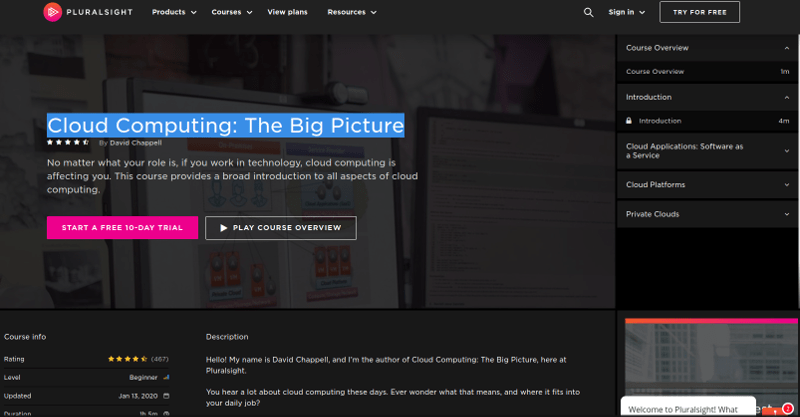This screenshot has height=417, width=800.
Task: Click the play triangle in Play Course Overview
Action: point(223,228)
